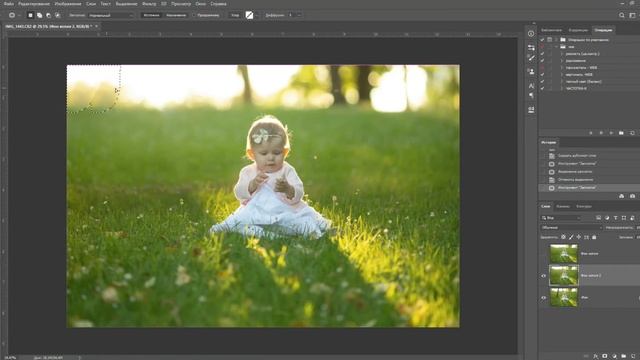This screenshot has height=360, width=640.
Task: Create a new layer group icon
Action: point(624,356)
